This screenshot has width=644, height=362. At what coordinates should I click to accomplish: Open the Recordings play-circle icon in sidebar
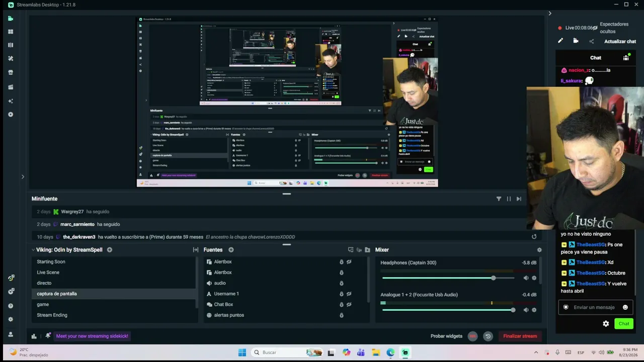(x=11, y=115)
